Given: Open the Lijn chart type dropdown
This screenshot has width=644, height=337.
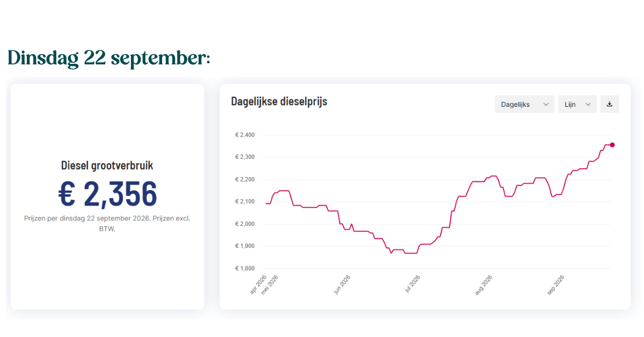Looking at the screenshot, I should pyautogui.click(x=577, y=104).
